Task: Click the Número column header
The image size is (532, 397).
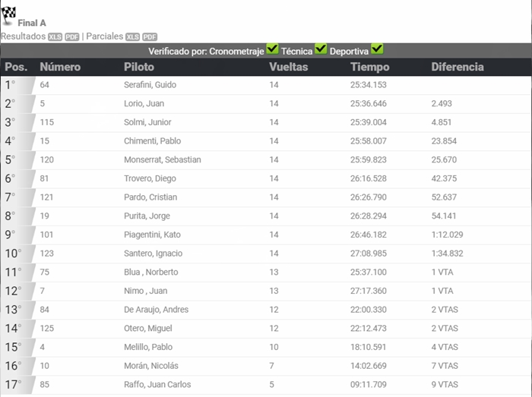Action: tap(60, 67)
